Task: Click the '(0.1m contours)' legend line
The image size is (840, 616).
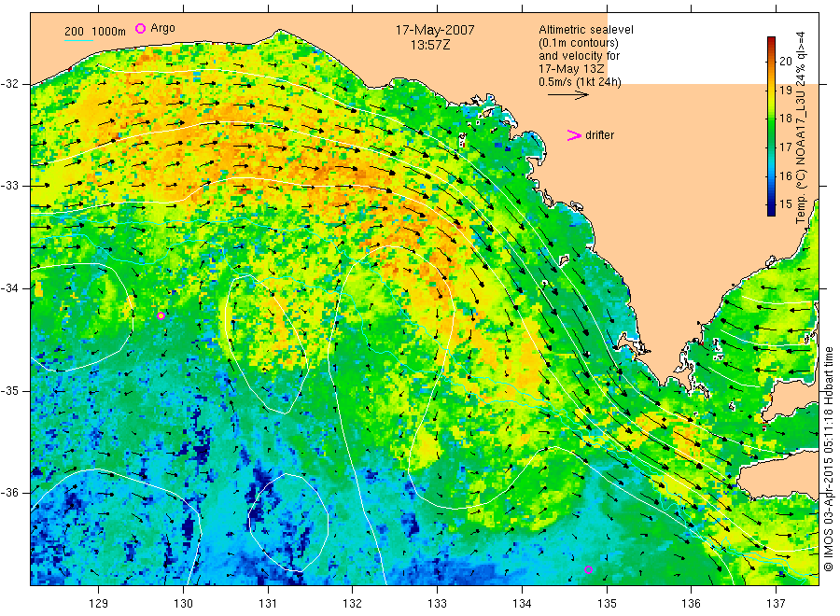Action: coord(579,43)
